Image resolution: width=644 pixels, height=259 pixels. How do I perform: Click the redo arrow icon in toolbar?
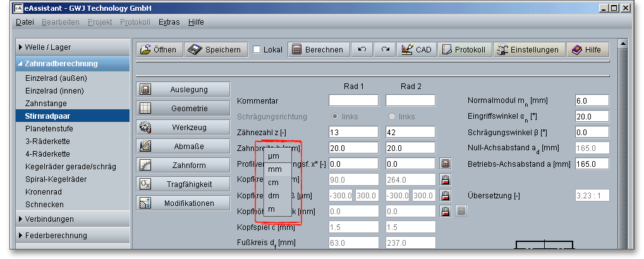[385, 50]
